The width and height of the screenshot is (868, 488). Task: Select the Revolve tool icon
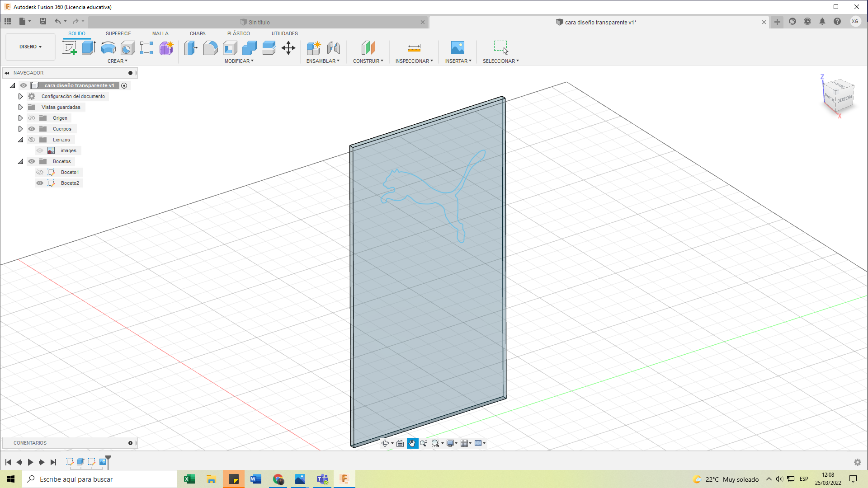pyautogui.click(x=108, y=47)
